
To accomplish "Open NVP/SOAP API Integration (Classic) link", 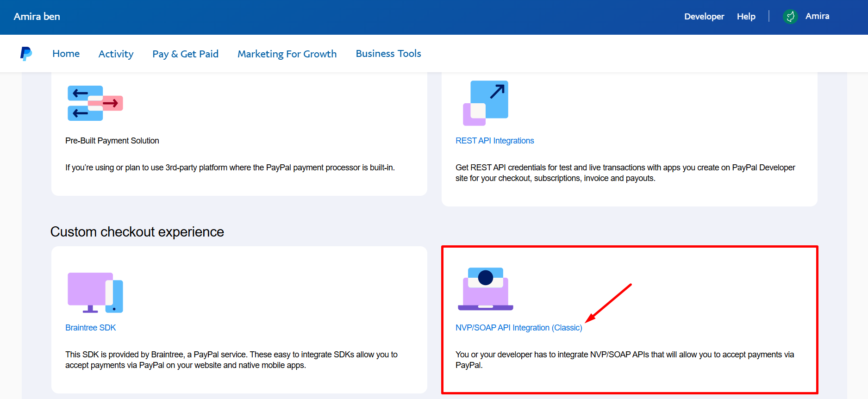I will point(519,328).
